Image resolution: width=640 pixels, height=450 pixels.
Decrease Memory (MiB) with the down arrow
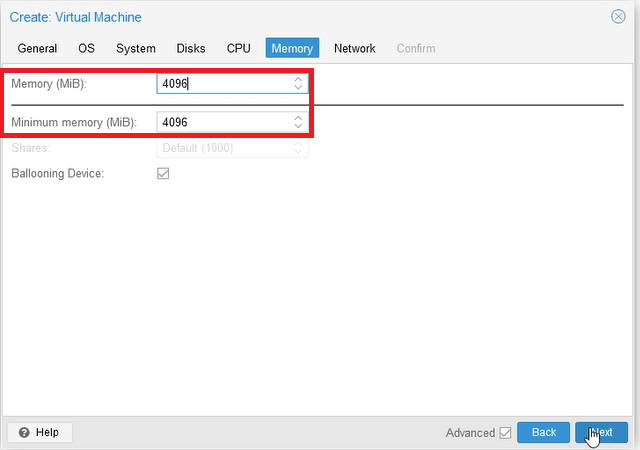[x=298, y=89]
